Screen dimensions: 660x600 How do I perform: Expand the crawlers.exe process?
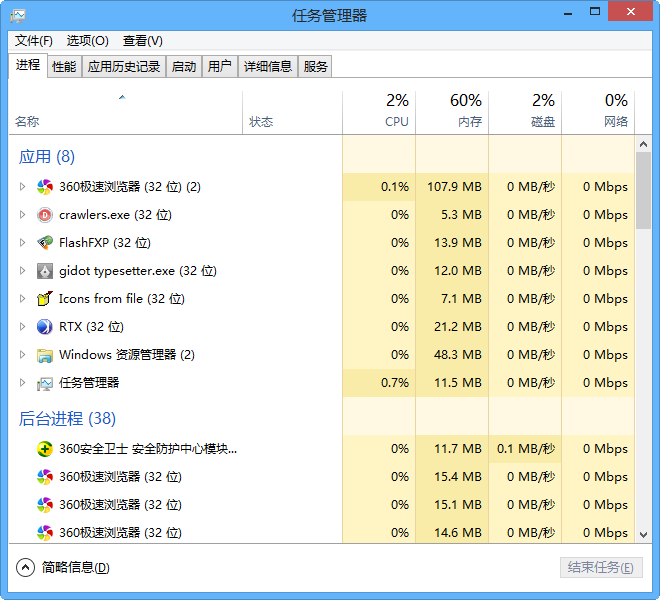tap(22, 215)
